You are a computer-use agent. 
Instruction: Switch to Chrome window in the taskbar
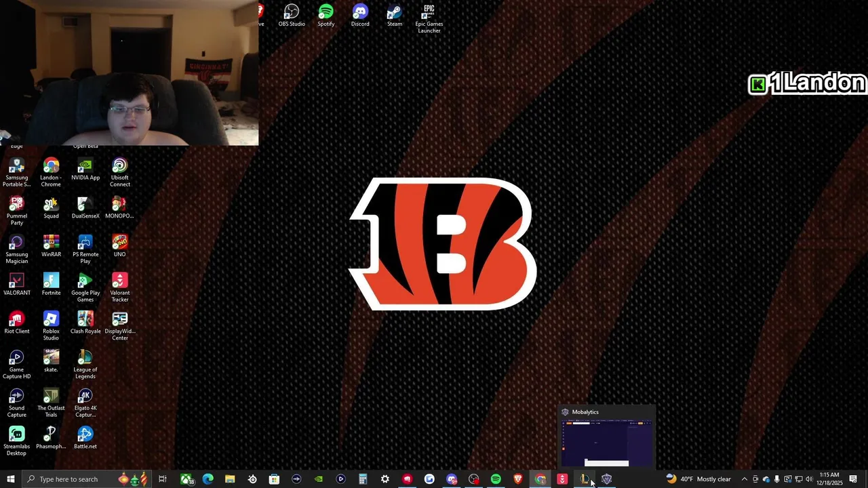click(540, 479)
